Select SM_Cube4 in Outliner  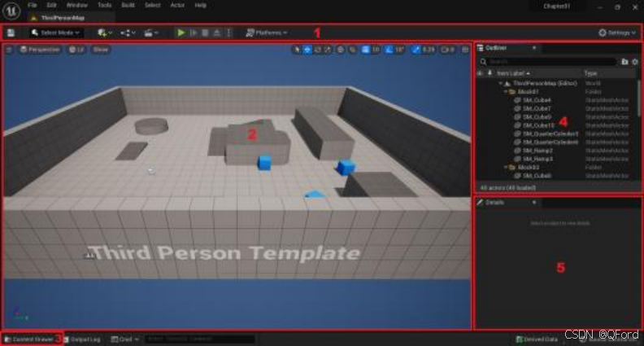[x=537, y=100]
